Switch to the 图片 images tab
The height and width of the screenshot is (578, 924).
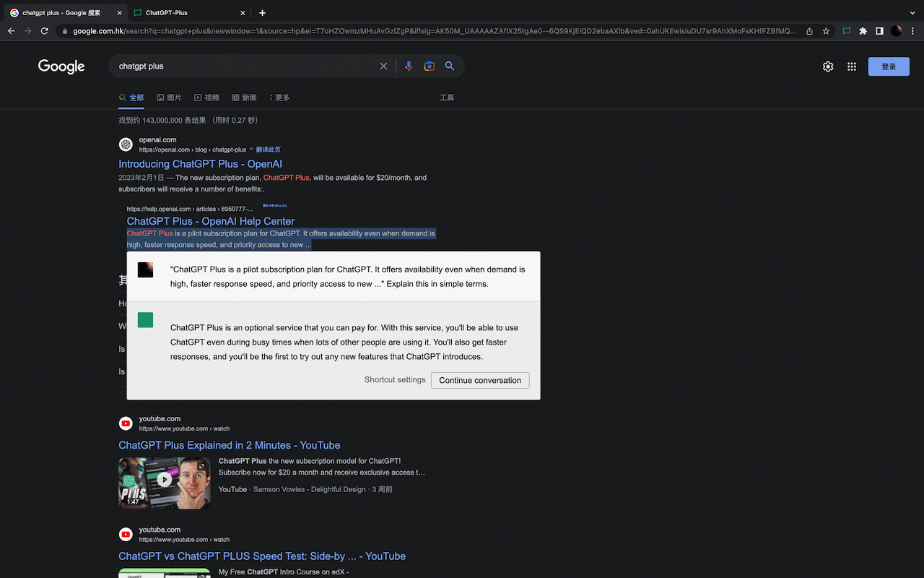[169, 98]
